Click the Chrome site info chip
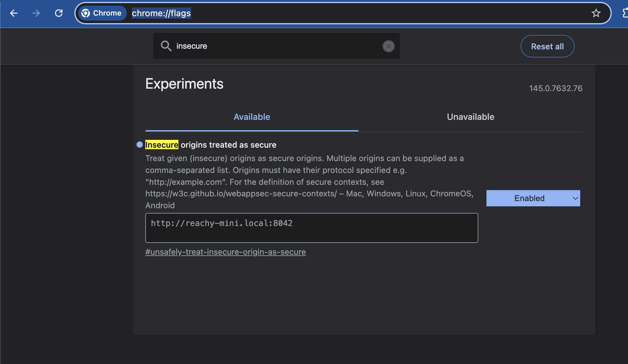 (102, 13)
